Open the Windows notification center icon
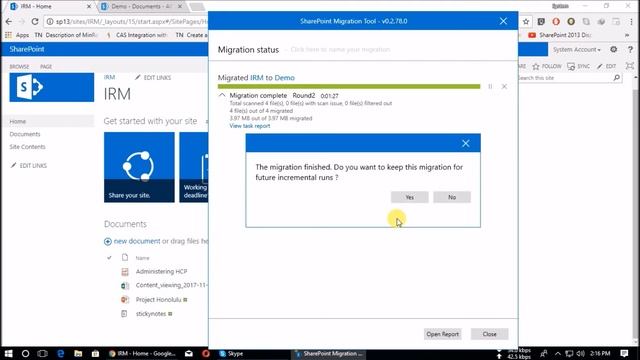The width and height of the screenshot is (640, 360). point(624,353)
